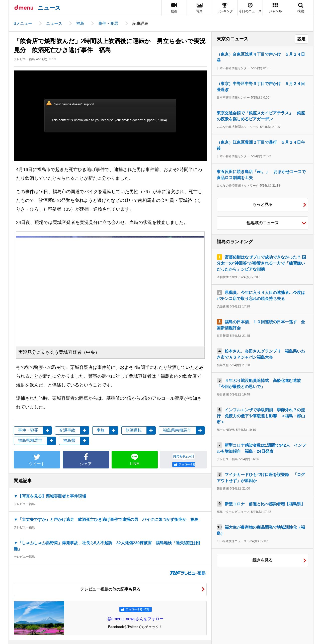
Task: Share article via Twitter ツイート button
Action: (x=37, y=459)
